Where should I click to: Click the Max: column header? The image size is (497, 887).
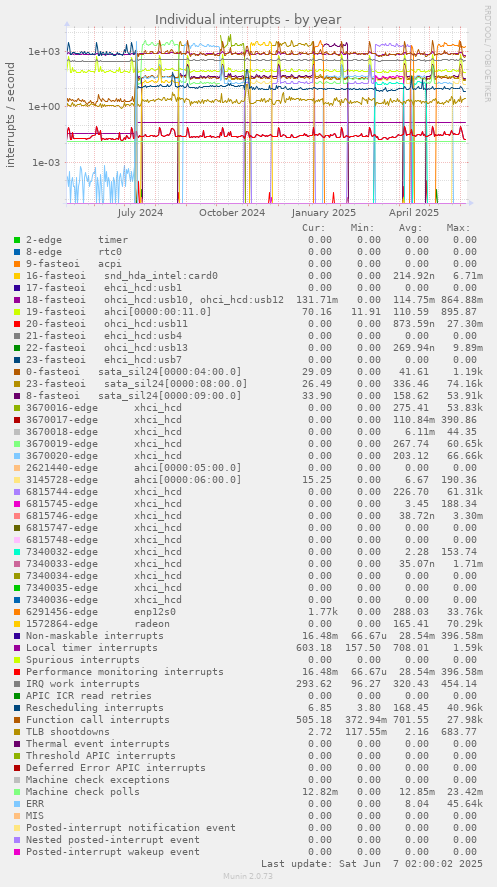point(459,228)
